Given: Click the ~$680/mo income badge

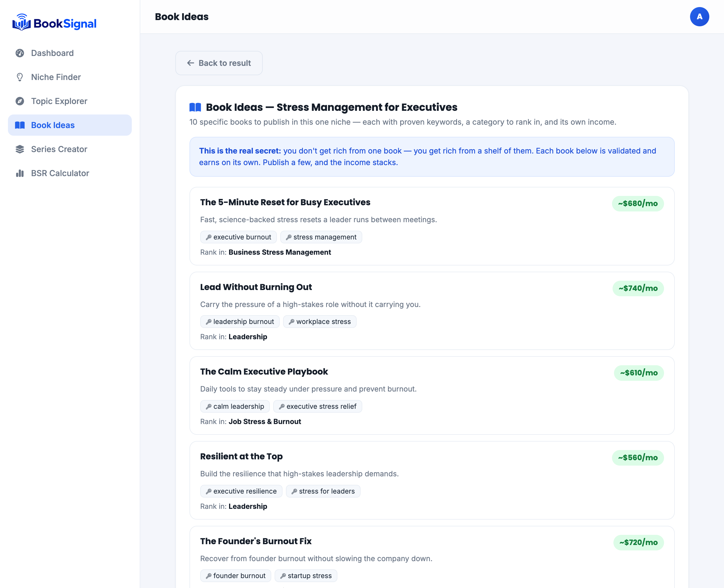Looking at the screenshot, I should [x=638, y=204].
